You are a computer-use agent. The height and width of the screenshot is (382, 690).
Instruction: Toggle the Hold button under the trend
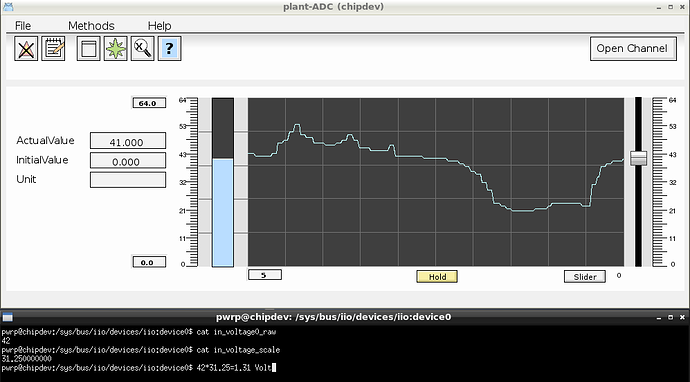coord(437,276)
